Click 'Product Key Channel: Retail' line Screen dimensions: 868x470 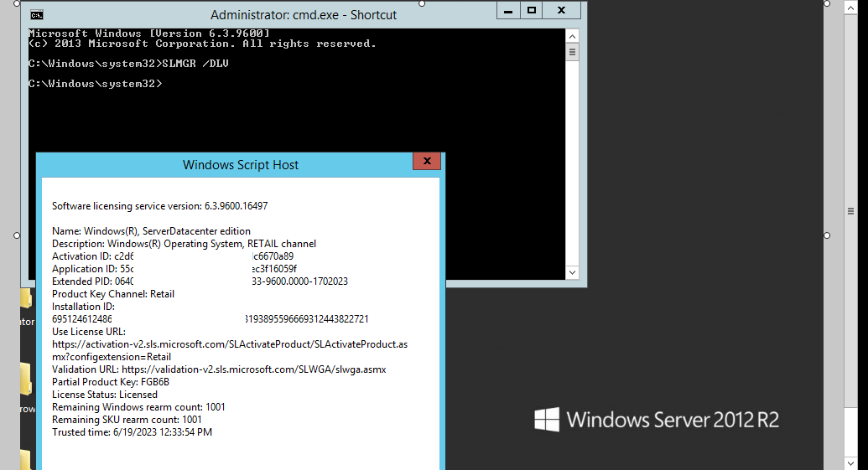pos(113,294)
